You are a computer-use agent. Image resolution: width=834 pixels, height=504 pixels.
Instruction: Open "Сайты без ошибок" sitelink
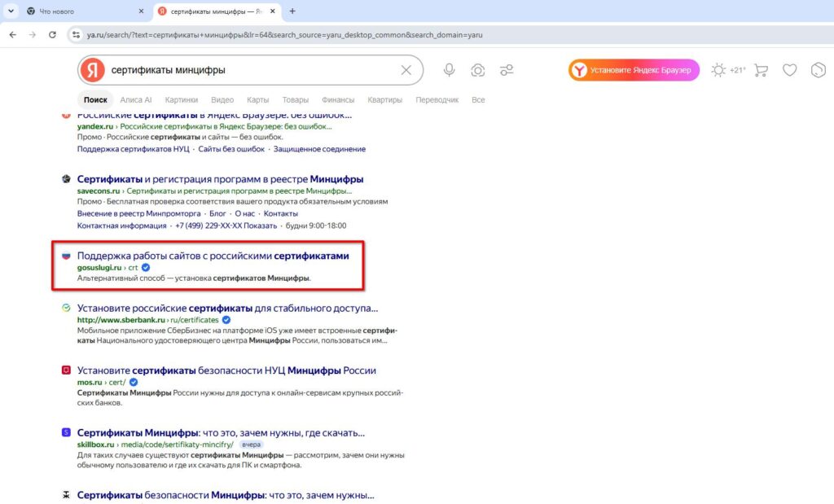(x=231, y=149)
